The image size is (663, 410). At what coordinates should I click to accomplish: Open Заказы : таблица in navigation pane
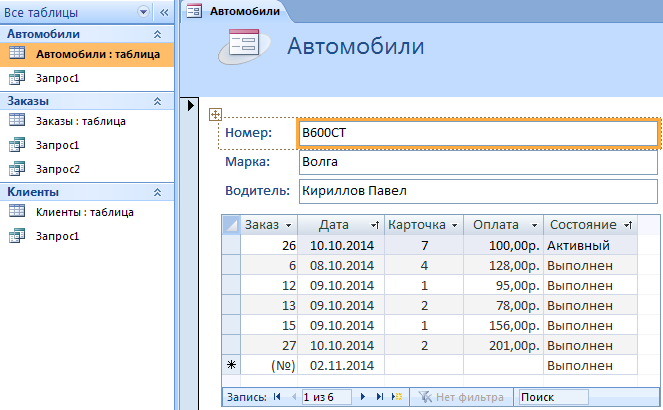tap(80, 121)
